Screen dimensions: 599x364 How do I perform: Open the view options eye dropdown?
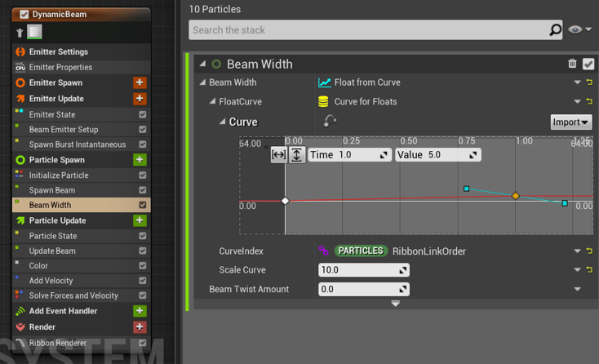pos(580,30)
